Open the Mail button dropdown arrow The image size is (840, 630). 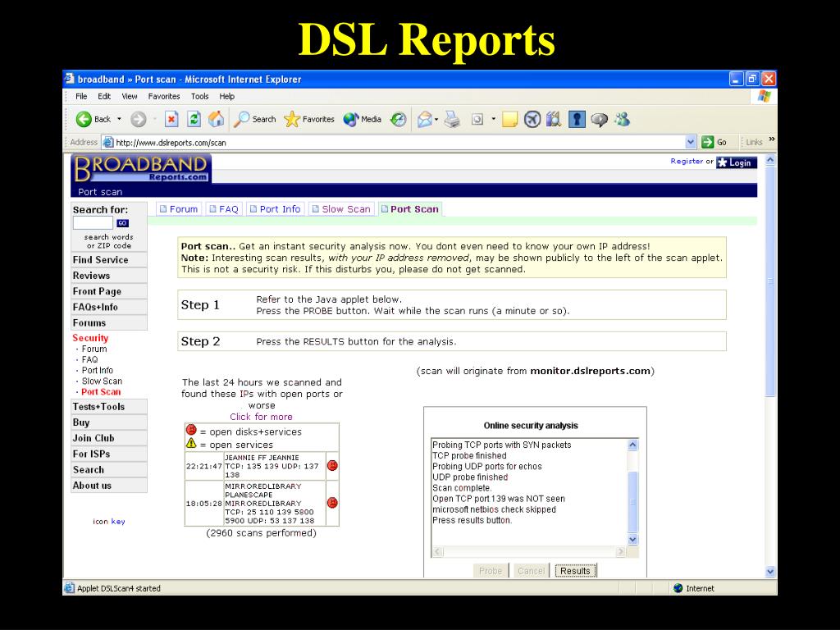(436, 119)
